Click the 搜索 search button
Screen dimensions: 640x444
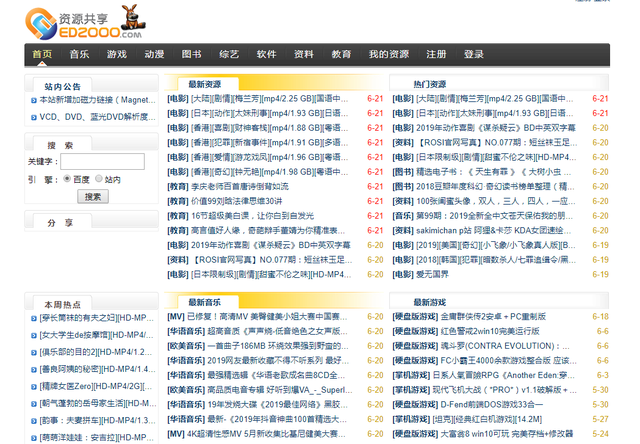coord(93,197)
